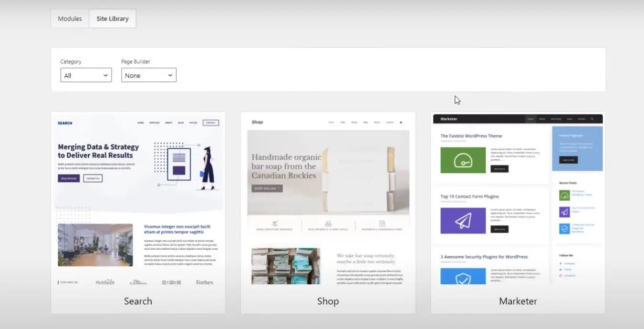Click the Contact Us button in Search preview
Viewport: 644px width, 329px height.
tap(93, 178)
